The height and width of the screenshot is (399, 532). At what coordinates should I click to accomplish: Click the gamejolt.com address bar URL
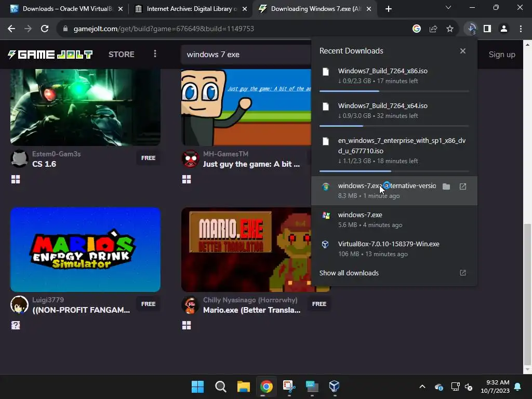(164, 29)
